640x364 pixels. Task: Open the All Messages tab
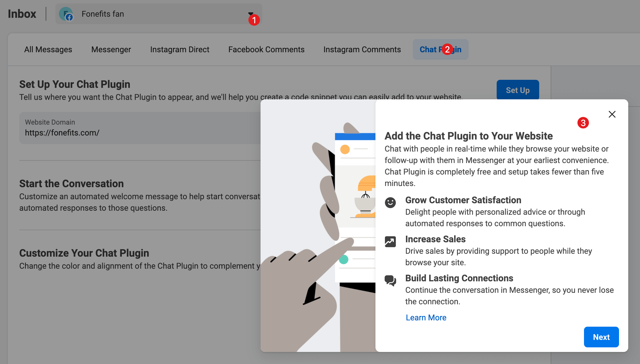click(48, 49)
